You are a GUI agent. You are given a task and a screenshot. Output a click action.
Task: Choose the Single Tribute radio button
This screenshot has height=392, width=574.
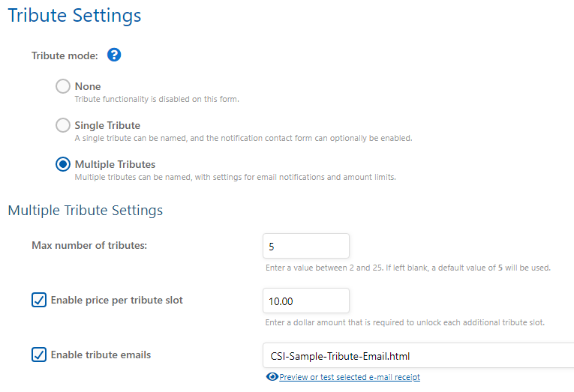[63, 125]
